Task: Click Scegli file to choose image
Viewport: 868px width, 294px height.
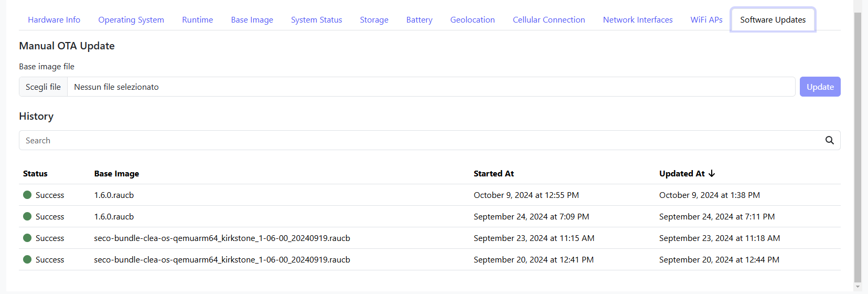Action: click(44, 87)
